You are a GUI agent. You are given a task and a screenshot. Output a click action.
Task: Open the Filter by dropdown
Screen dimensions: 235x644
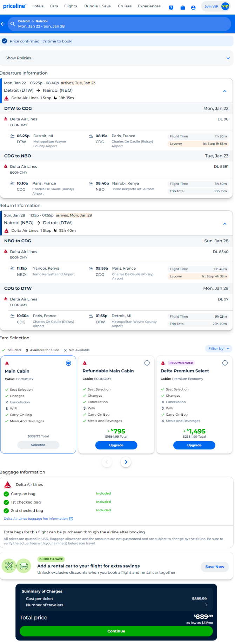click(219, 348)
